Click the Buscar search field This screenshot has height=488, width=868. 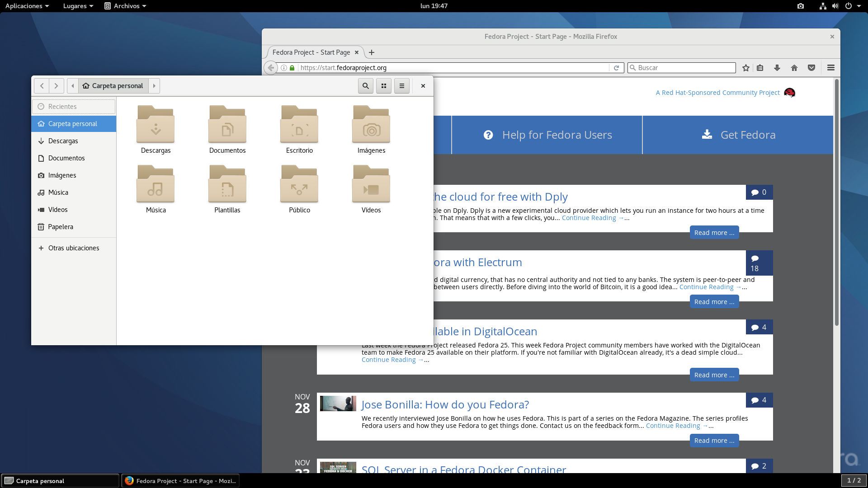682,68
